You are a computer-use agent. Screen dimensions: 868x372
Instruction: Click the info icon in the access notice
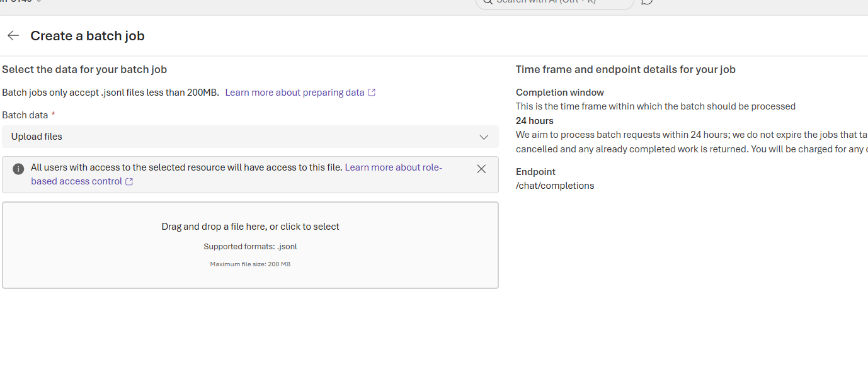pos(18,169)
